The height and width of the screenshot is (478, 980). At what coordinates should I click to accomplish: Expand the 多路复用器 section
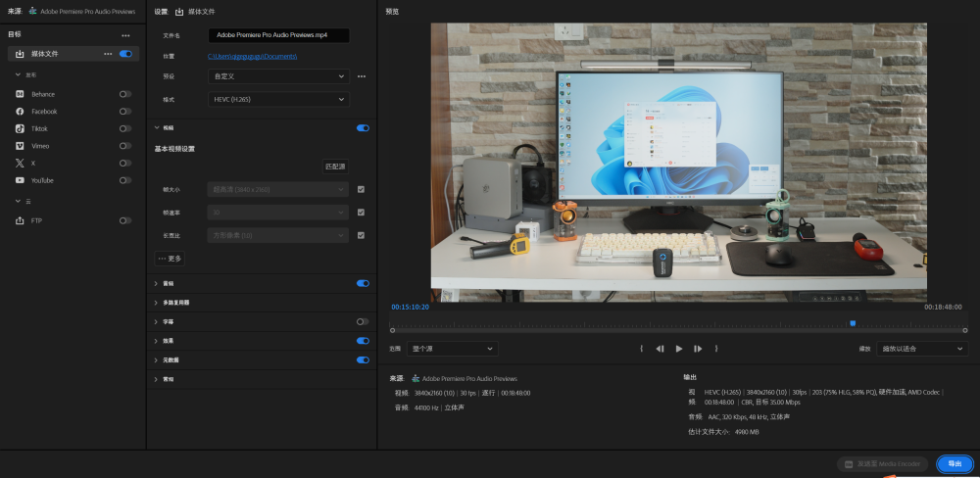click(x=157, y=303)
